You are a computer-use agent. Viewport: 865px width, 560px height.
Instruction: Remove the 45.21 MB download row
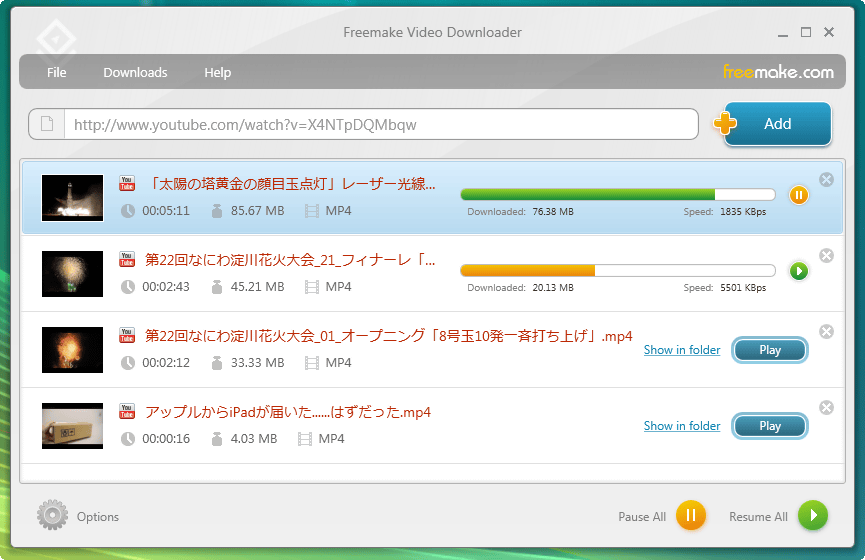826,255
